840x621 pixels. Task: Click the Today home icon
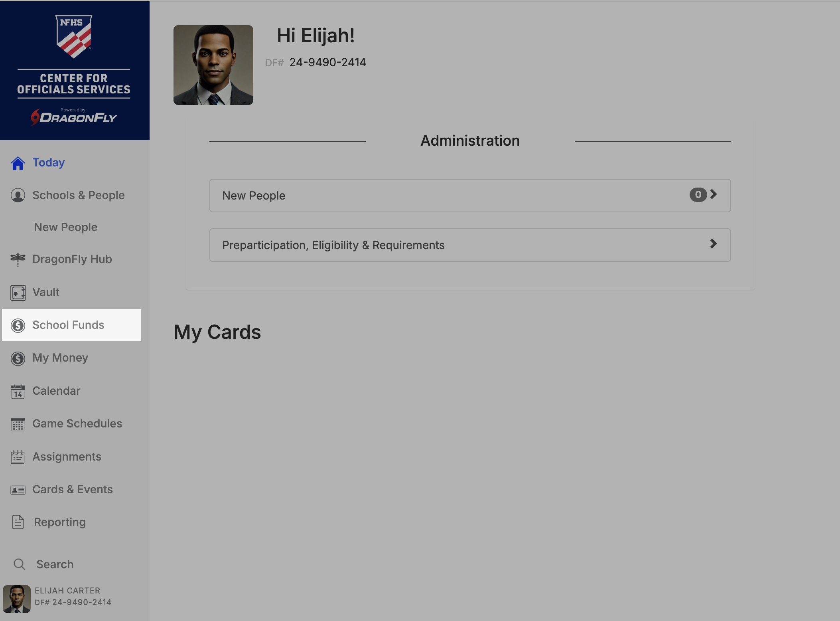(x=18, y=163)
